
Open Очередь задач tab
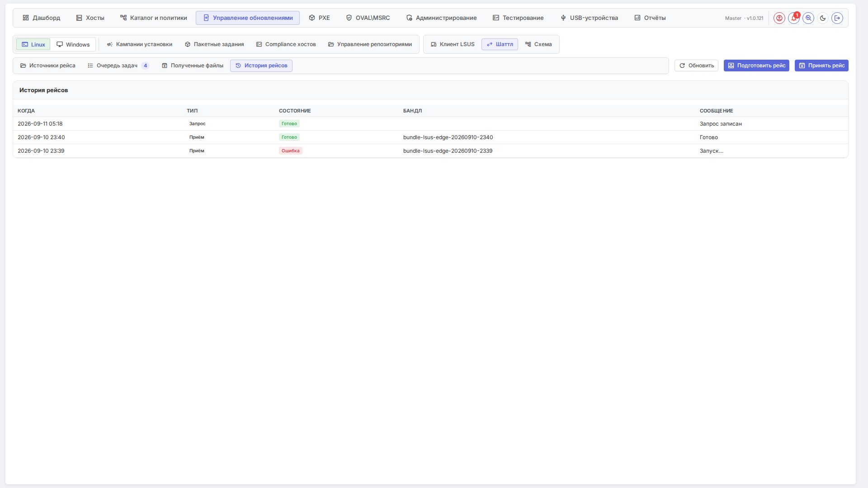(x=118, y=66)
